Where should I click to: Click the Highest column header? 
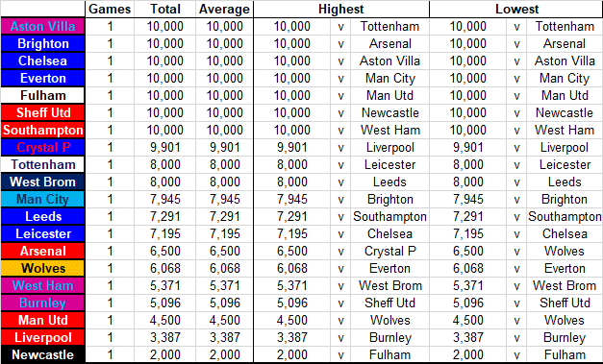tap(341, 10)
